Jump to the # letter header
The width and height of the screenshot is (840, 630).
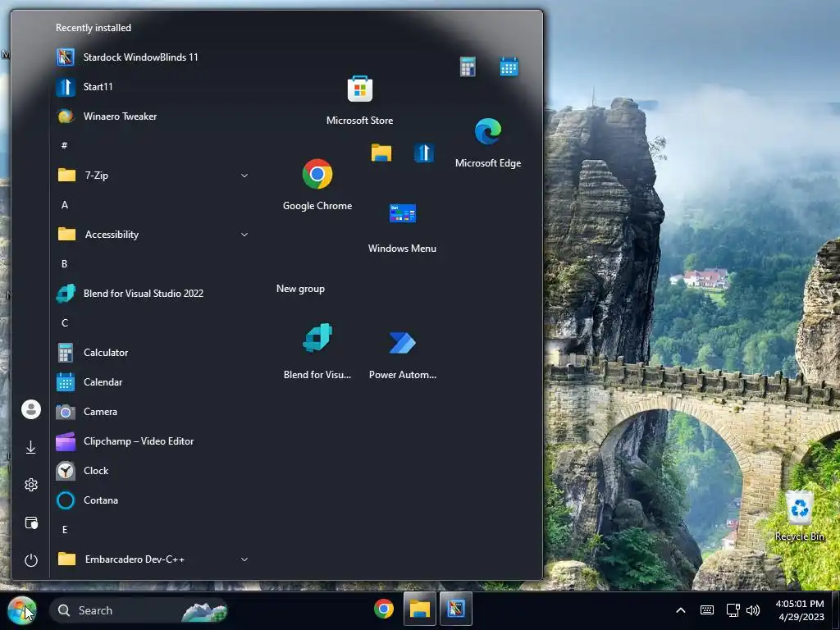coord(64,146)
